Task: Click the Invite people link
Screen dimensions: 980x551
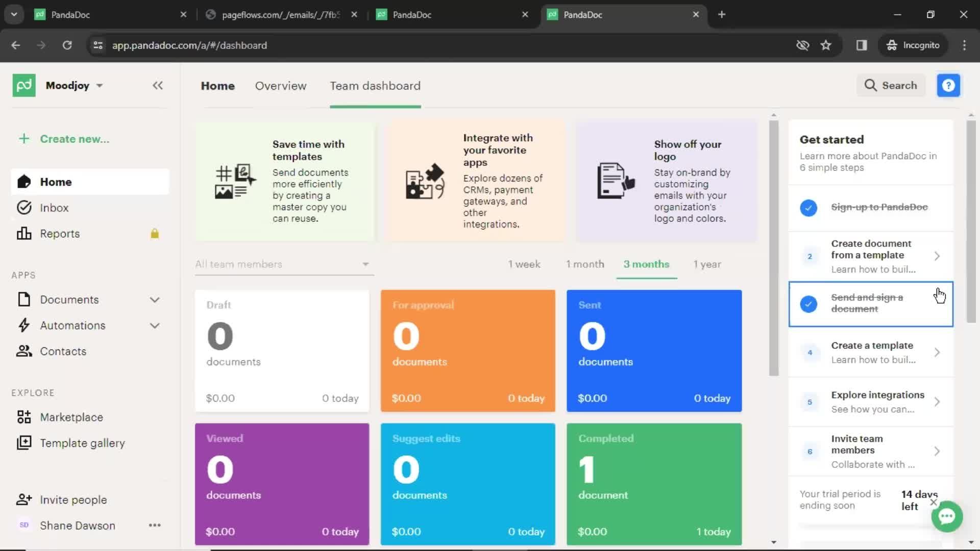Action: (x=73, y=500)
